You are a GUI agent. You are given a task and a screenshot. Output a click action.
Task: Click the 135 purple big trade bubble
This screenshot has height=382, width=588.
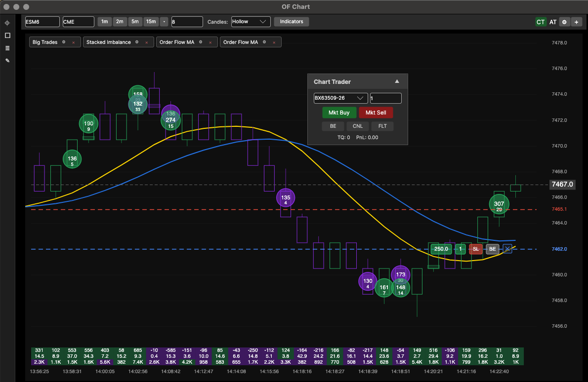coord(286,198)
